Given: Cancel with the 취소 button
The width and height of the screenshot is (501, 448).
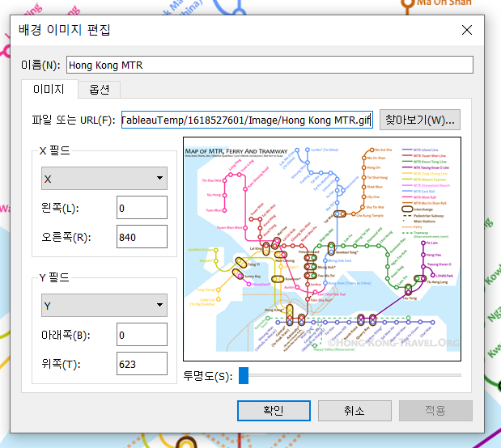Looking at the screenshot, I should pos(355,411).
